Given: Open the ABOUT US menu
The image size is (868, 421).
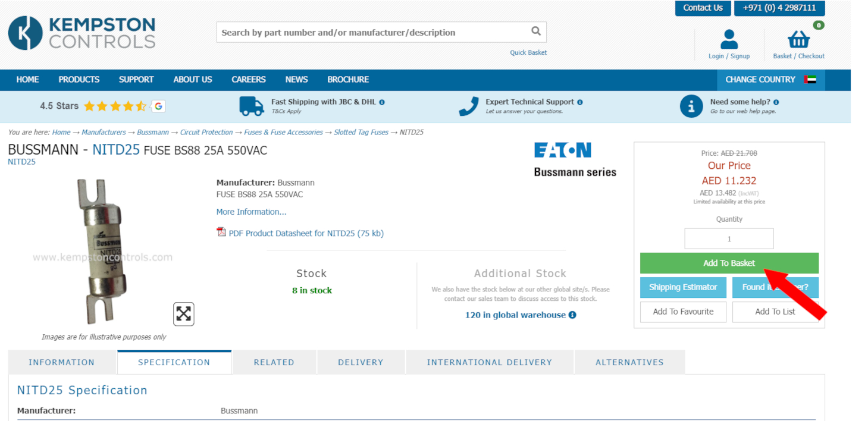Looking at the screenshot, I should coord(193,80).
